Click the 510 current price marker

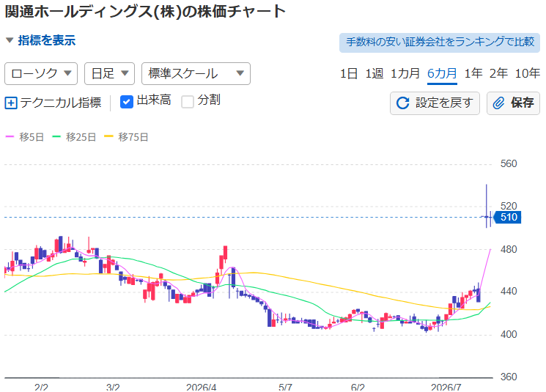click(508, 217)
